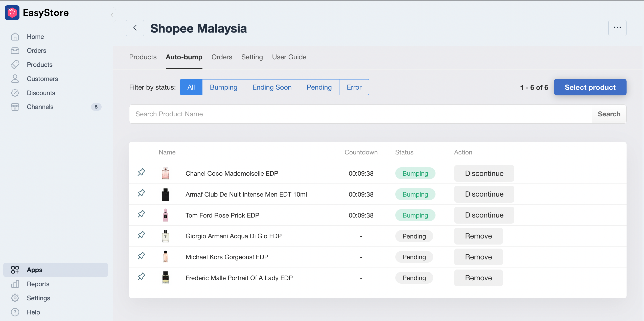The image size is (644, 321).
Task: Click the Channels count badge 5
Action: (x=96, y=107)
